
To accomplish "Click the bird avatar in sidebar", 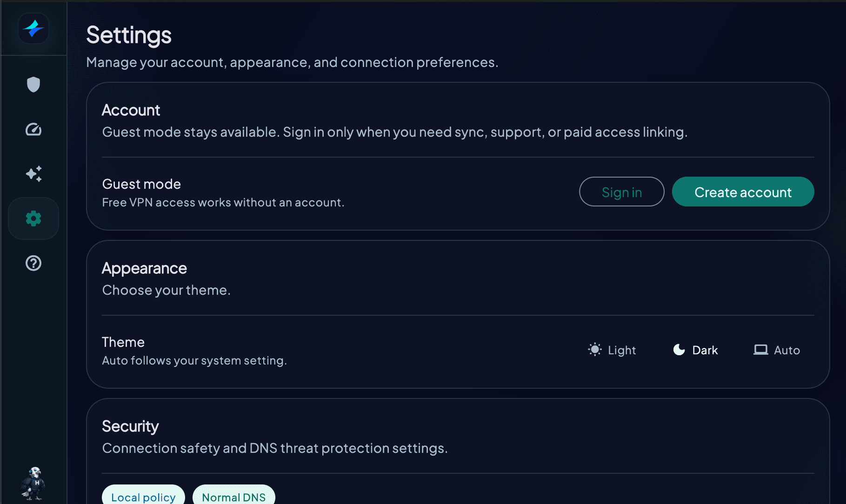I will (x=33, y=484).
